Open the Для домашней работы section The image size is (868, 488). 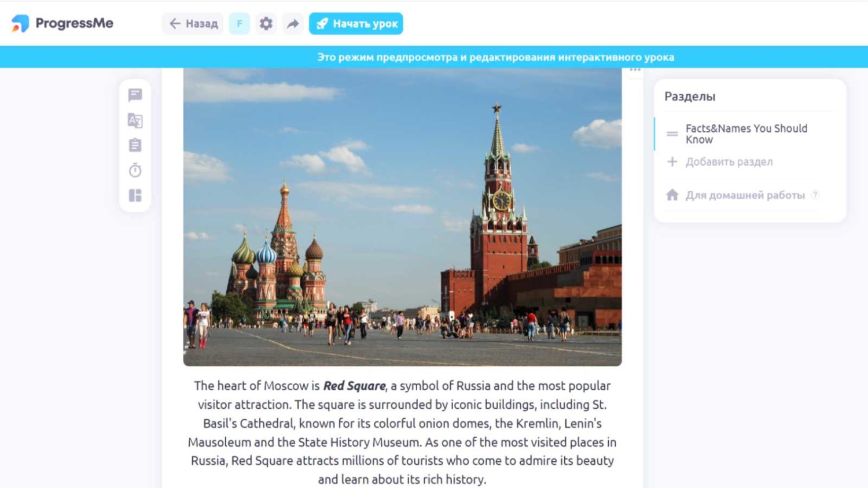point(745,195)
